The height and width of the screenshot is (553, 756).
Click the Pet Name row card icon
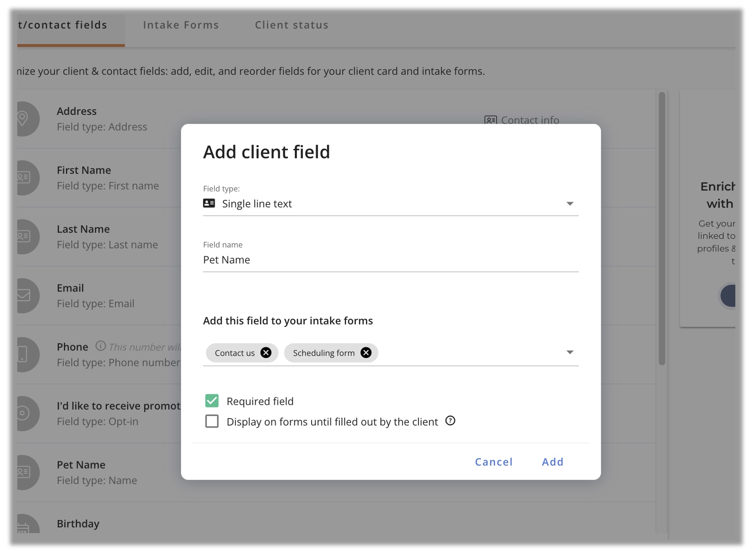tap(23, 472)
